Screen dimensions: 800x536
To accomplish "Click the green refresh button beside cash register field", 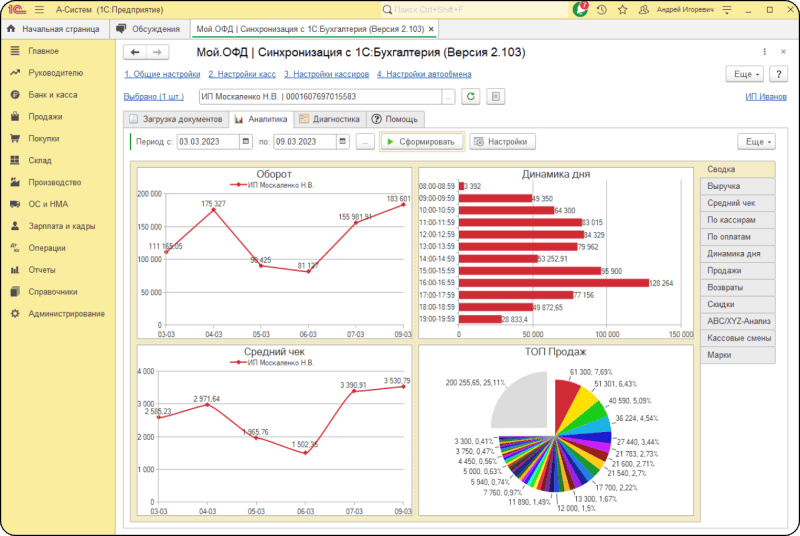I will [x=470, y=96].
